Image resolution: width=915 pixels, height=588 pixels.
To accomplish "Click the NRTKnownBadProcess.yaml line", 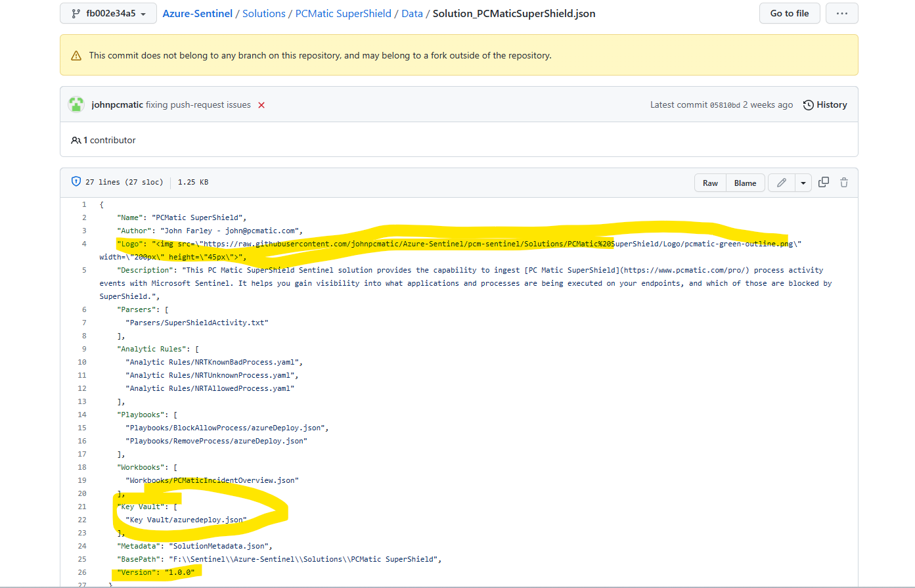I will (214, 362).
